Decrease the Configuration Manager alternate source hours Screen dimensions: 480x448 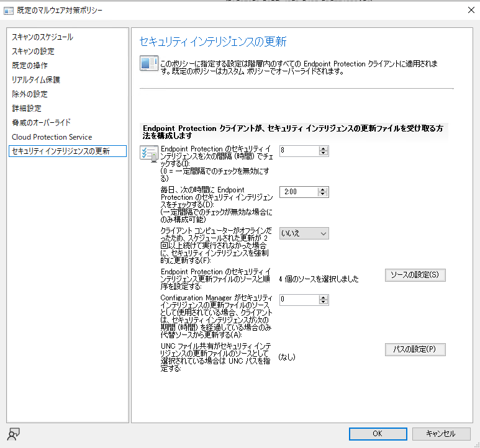coord(323,302)
